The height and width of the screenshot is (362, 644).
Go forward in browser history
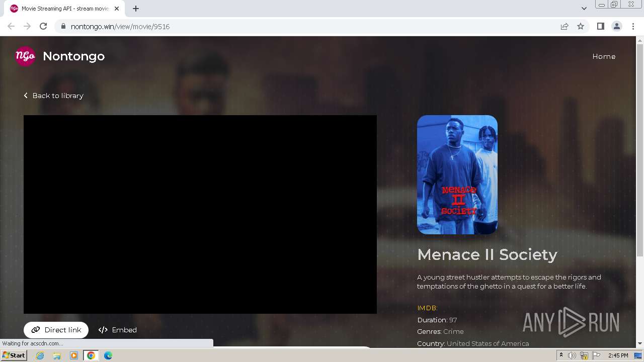(x=27, y=26)
